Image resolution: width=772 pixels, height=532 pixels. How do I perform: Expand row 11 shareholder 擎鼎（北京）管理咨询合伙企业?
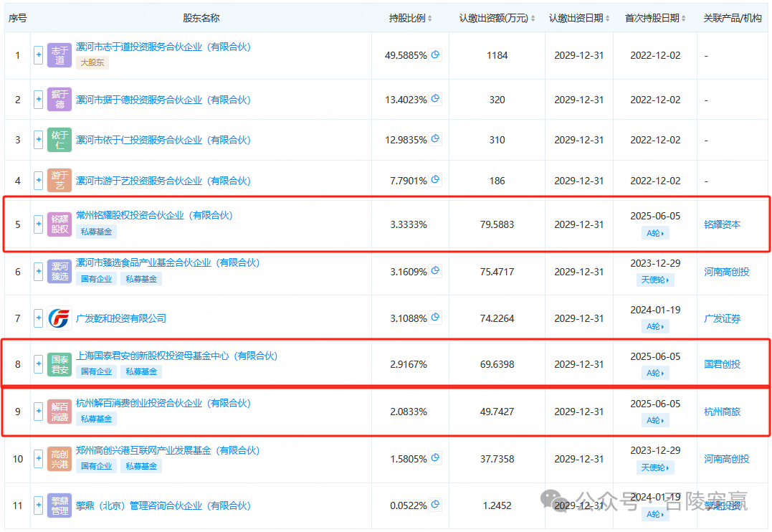(39, 505)
